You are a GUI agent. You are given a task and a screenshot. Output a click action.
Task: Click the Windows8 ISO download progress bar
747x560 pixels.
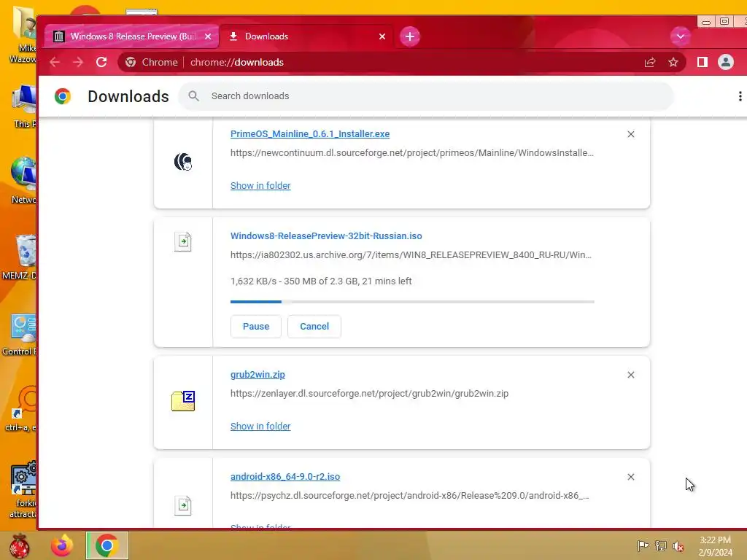412,302
